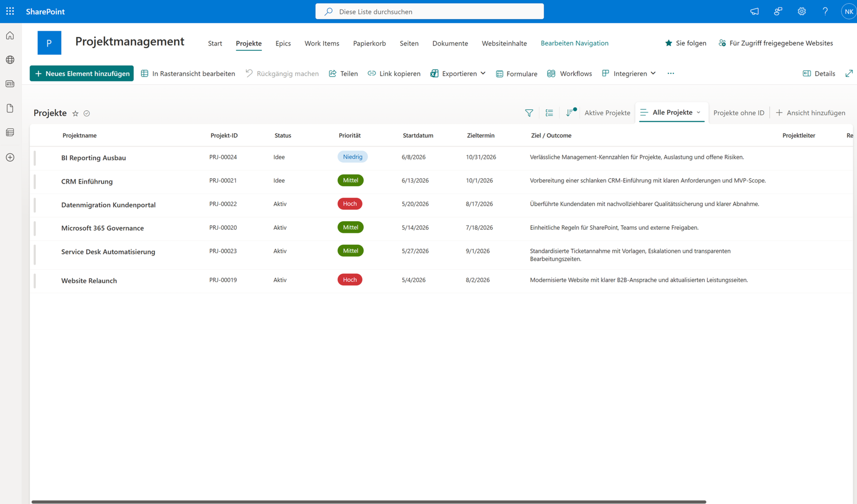The width and height of the screenshot is (857, 504).
Task: Click the PRJ-00024 project ID cell
Action: (223, 157)
